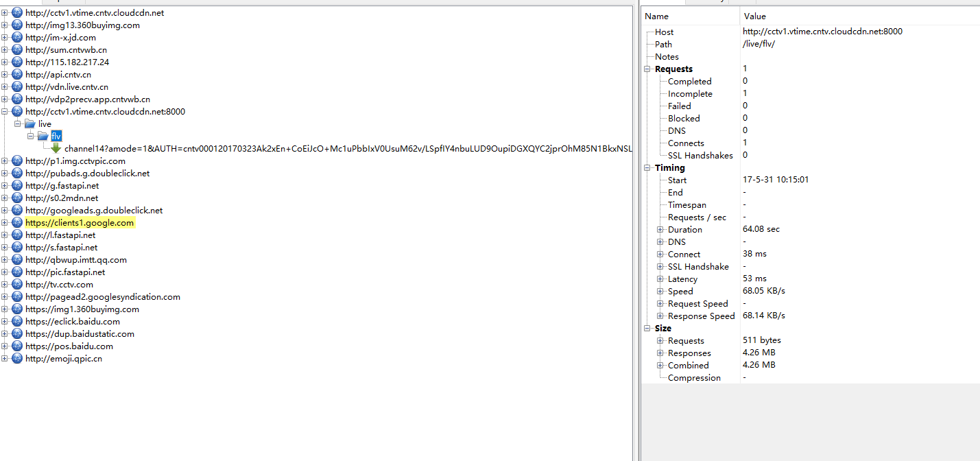Image resolution: width=980 pixels, height=461 pixels.
Task: Click globe icon beside emoji.qpic.cn
Action: tap(17, 359)
